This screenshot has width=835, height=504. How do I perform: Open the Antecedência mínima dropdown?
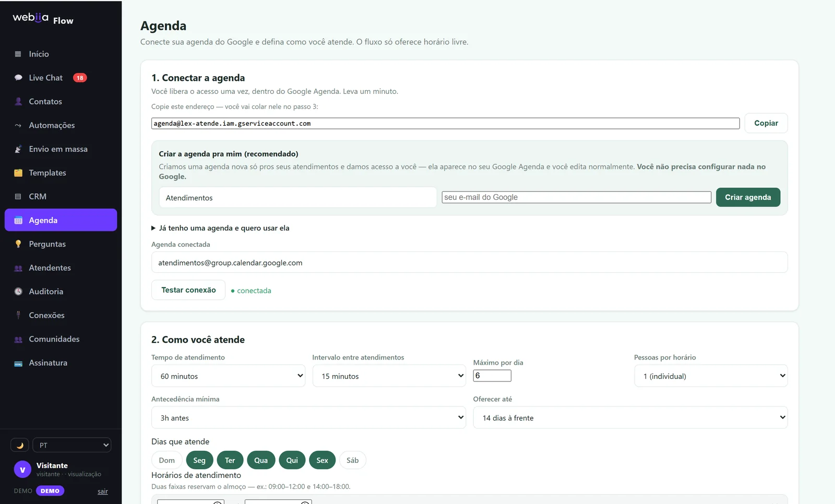click(308, 417)
